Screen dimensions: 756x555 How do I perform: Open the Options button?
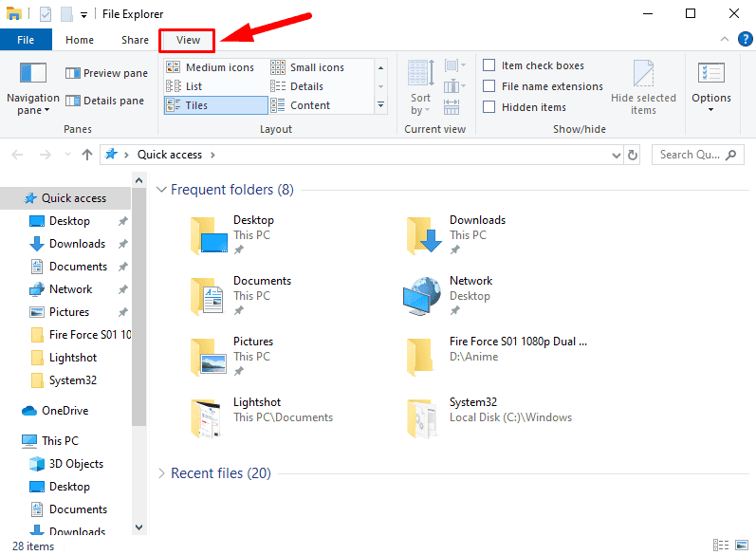711,88
